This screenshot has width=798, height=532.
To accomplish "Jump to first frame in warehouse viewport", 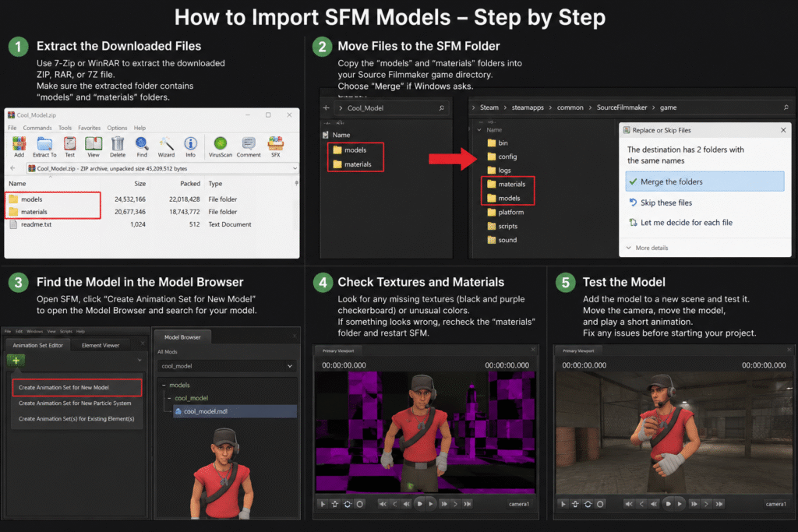I will (x=629, y=504).
